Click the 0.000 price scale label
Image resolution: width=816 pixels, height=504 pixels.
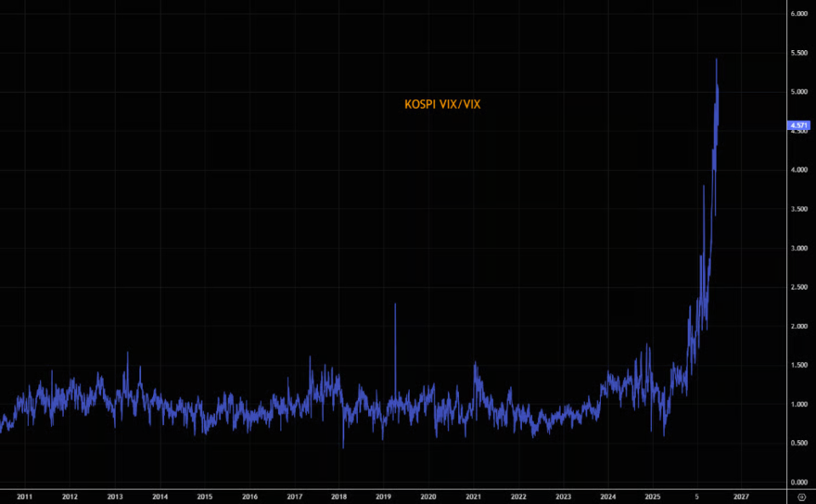[799, 482]
